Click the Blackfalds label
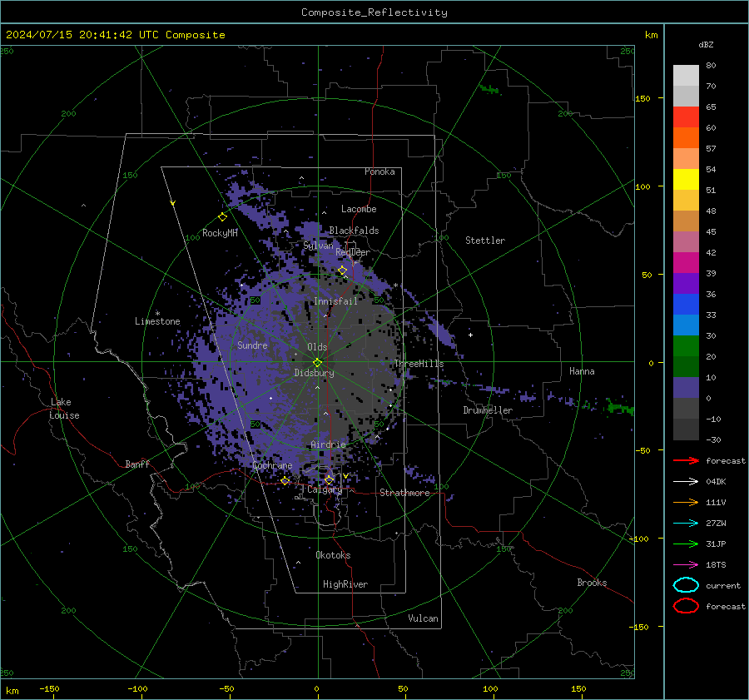 click(354, 231)
